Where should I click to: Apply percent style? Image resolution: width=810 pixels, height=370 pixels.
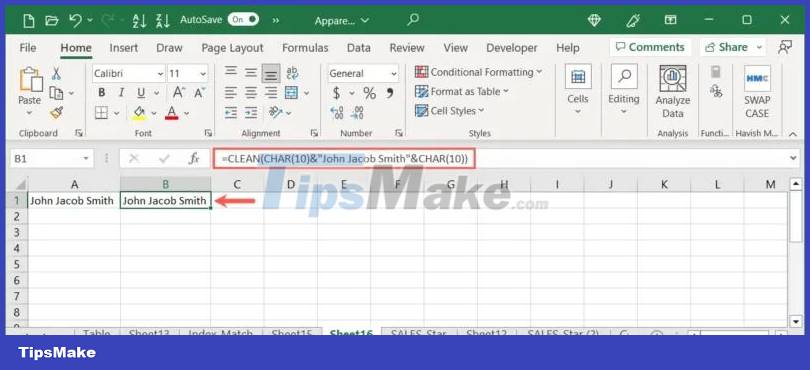pos(369,93)
